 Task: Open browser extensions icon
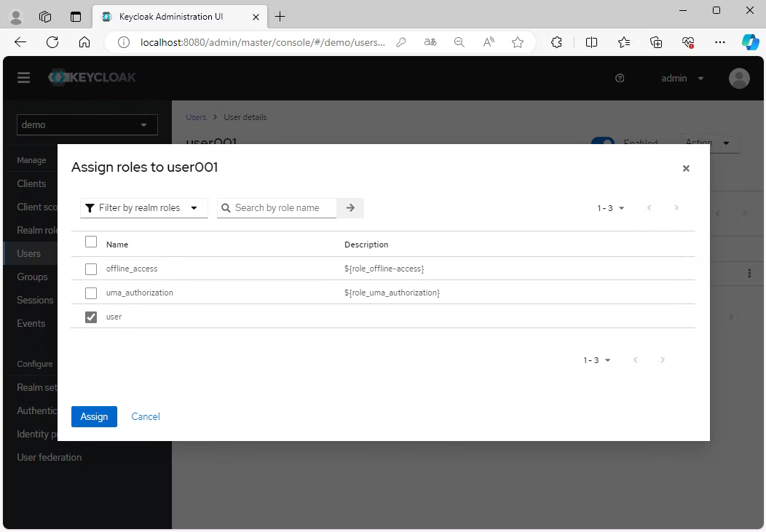(x=556, y=42)
